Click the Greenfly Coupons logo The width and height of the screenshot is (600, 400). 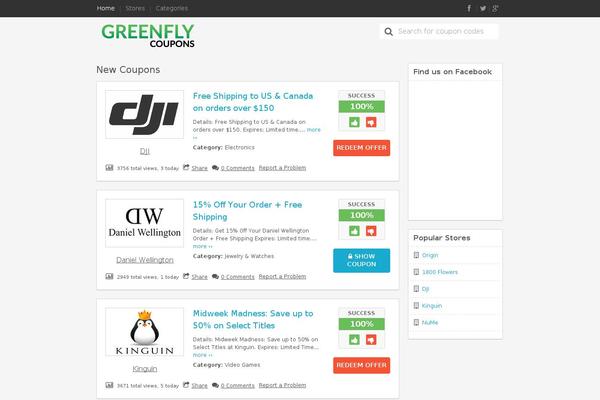[x=148, y=36]
